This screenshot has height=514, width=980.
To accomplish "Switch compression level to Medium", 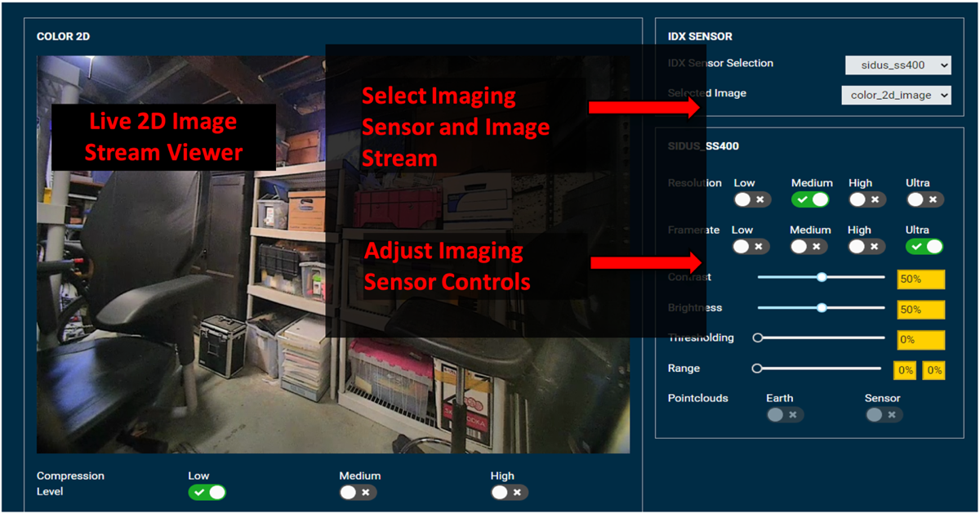I will tap(348, 492).
